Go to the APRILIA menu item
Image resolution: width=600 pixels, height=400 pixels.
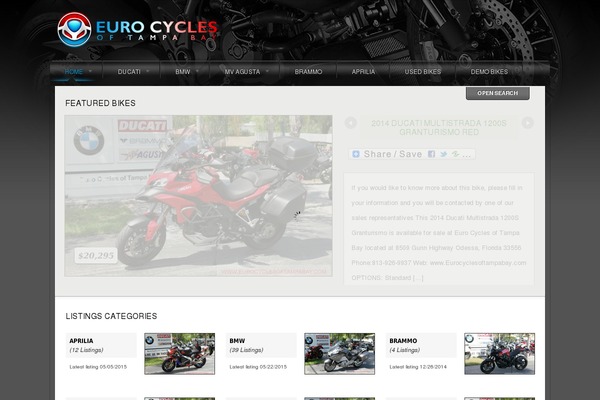[x=363, y=72]
